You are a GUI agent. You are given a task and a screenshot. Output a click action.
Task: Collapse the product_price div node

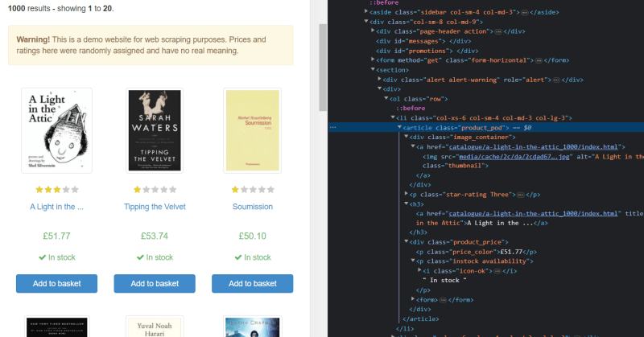[406, 242]
